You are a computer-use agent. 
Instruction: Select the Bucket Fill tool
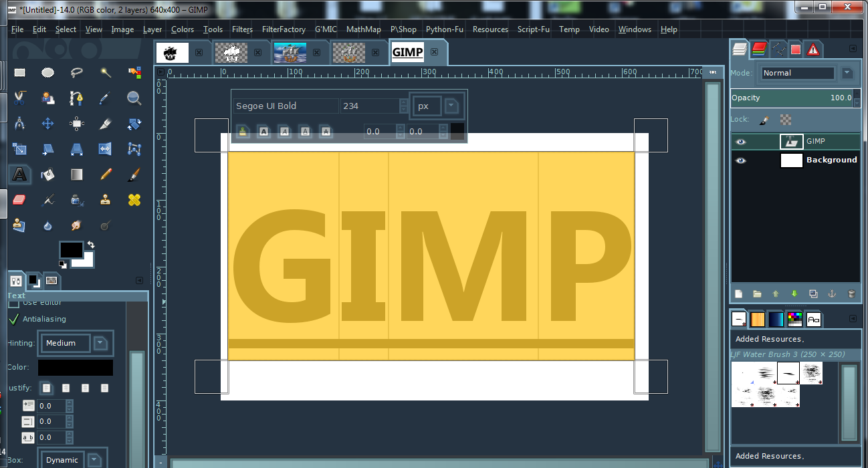pyautogui.click(x=48, y=174)
